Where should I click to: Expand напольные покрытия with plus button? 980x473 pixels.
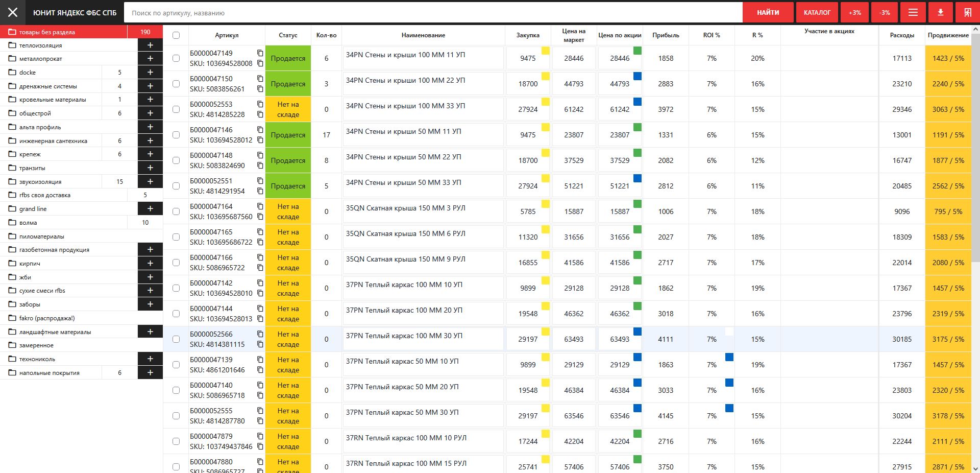point(150,372)
